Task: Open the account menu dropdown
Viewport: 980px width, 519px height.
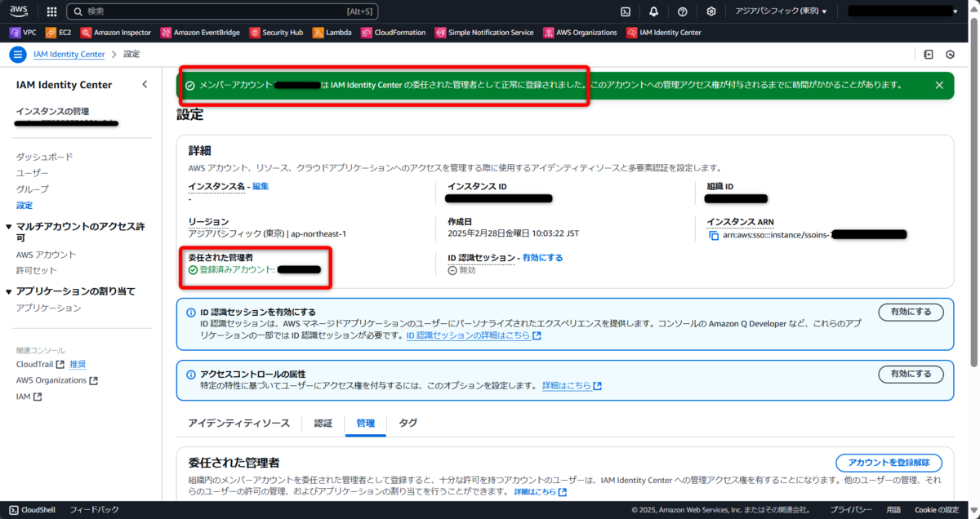Action: (x=902, y=11)
